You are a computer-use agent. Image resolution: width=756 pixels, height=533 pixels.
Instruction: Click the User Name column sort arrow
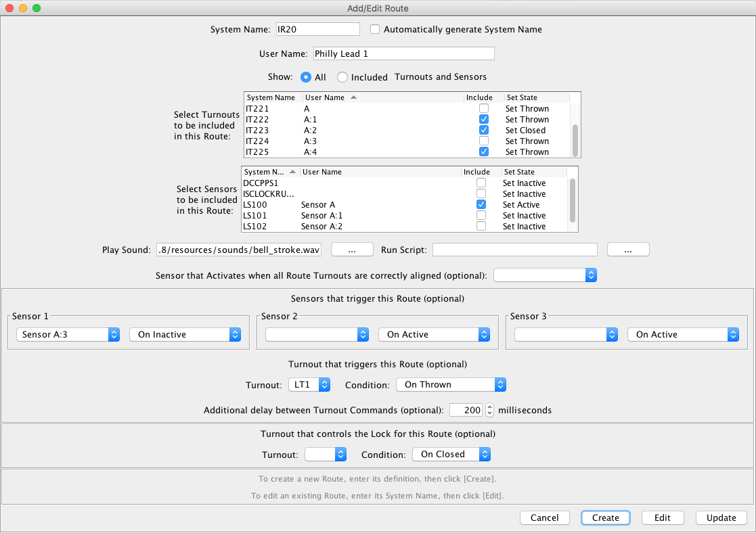(x=354, y=97)
